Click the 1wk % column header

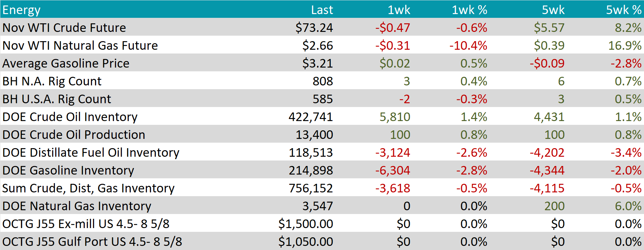[469, 10]
